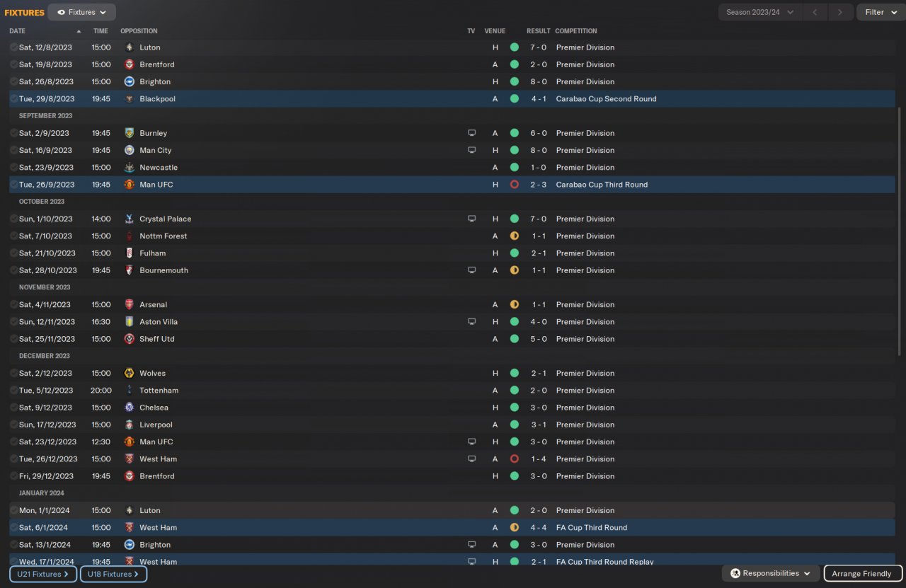The height and width of the screenshot is (588, 906).
Task: Expand the Season 2023/24 selector
Action: click(x=760, y=12)
